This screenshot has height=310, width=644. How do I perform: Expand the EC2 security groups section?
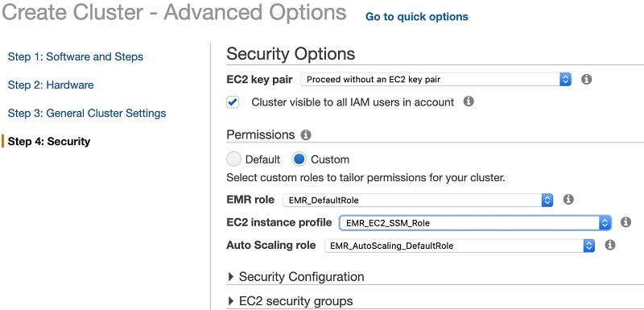(x=291, y=301)
